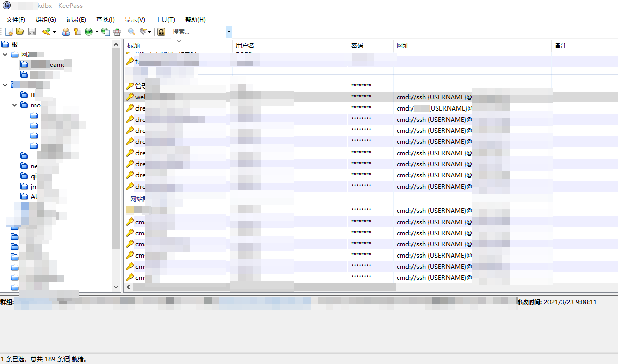Image resolution: width=618 pixels, height=364 pixels.
Task: Open Find dialog with magnifier icon
Action: (132, 32)
